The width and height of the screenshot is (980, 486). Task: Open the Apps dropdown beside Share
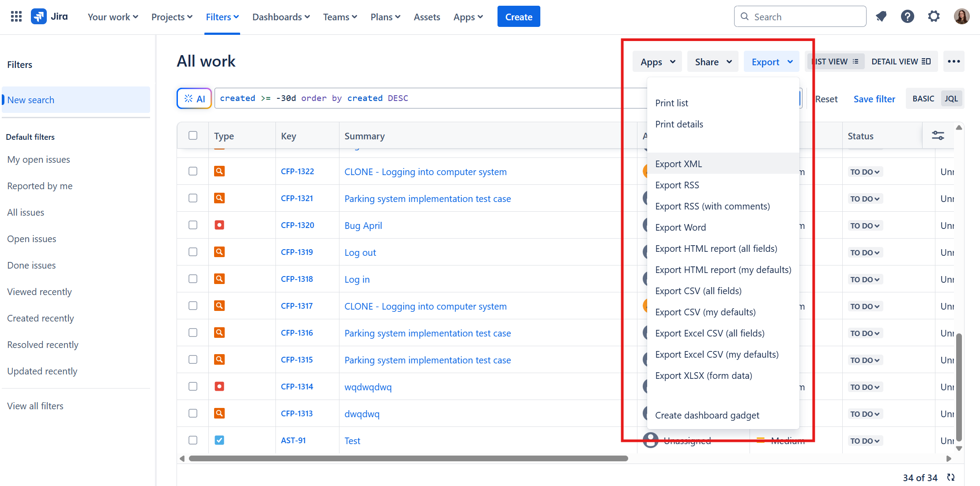[657, 62]
